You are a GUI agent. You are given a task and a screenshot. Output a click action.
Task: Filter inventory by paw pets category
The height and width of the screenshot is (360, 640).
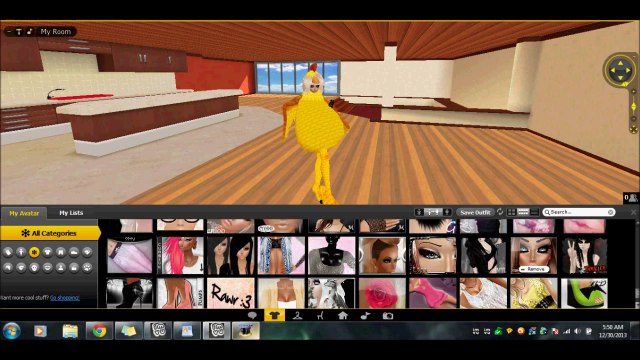[87, 268]
